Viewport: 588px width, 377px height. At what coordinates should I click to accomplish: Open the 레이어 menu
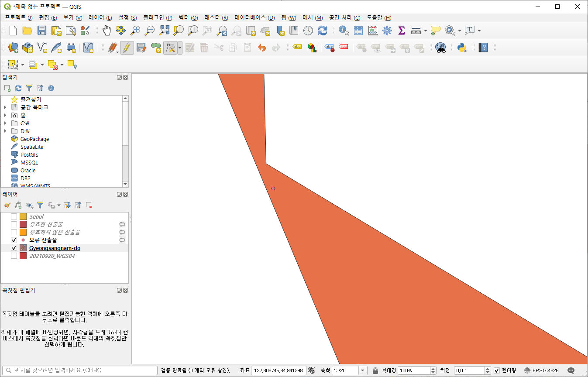click(x=100, y=18)
